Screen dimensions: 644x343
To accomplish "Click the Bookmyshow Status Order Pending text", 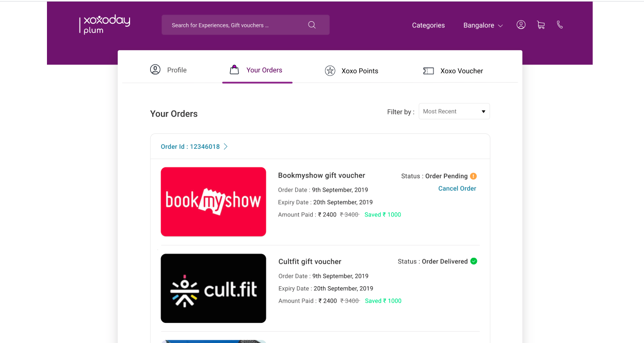I will pyautogui.click(x=434, y=176).
